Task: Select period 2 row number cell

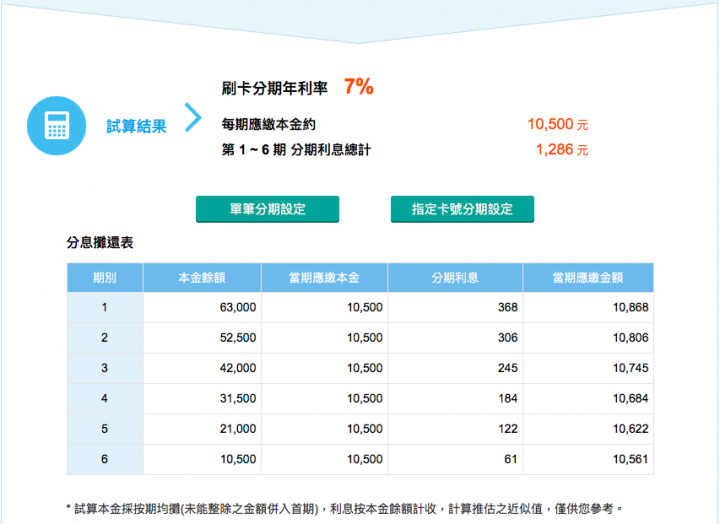Action: (x=105, y=338)
